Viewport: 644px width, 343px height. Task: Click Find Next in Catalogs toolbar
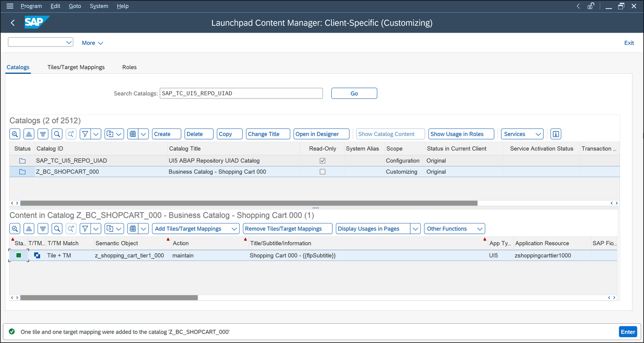point(71,134)
